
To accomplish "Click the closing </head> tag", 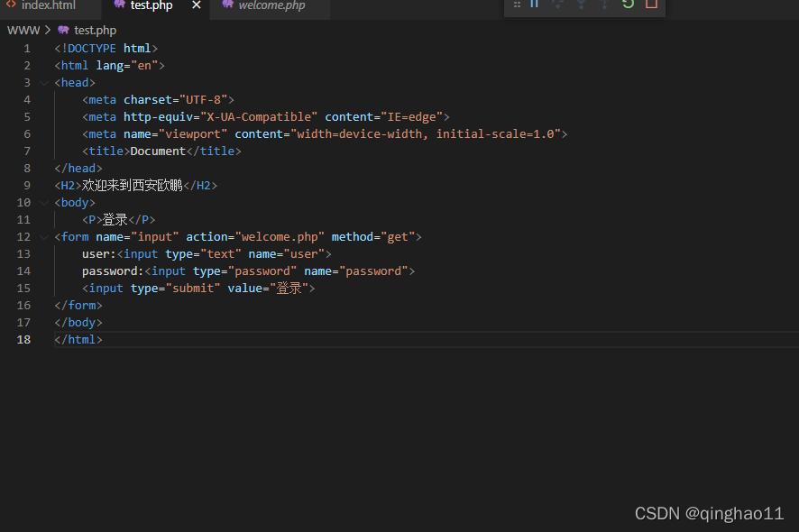I will point(78,168).
